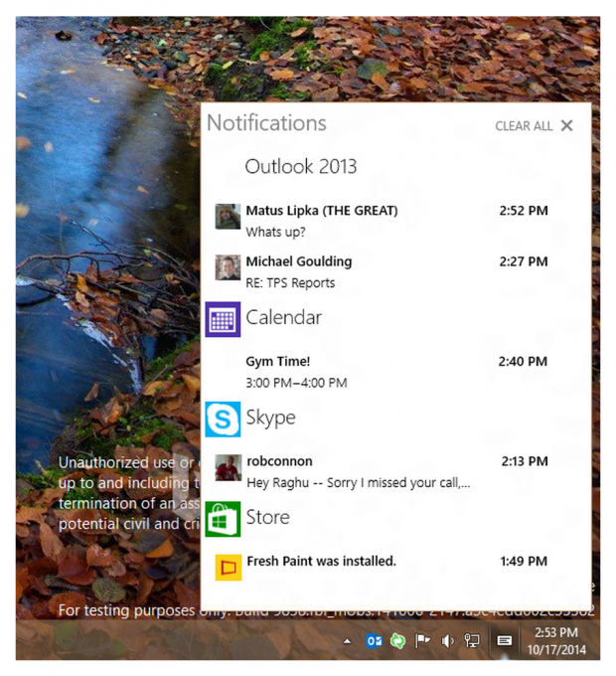Click Michael Goulding's avatar photo
616x676 pixels.
click(228, 267)
